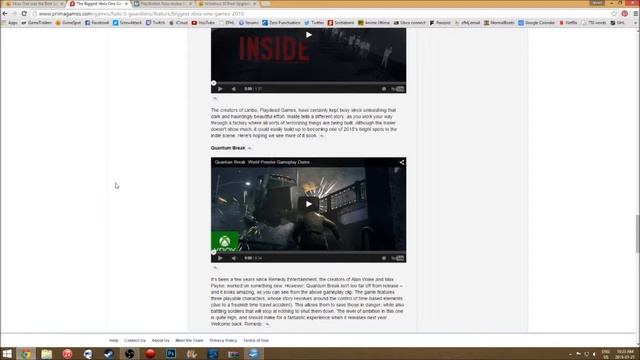The width and height of the screenshot is (640, 360).
Task: Close 'The Biggest Xbox One' tab
Action: tap(126, 4)
